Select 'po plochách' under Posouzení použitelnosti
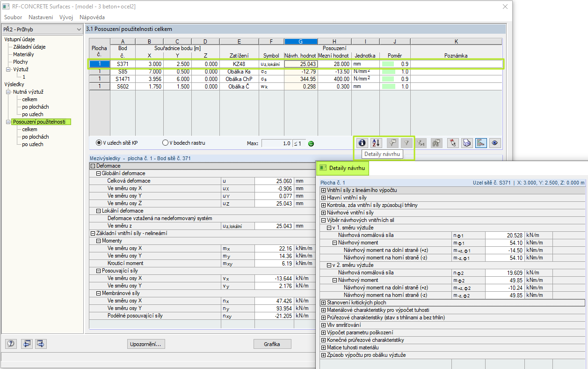The height and width of the screenshot is (369, 588). pyautogui.click(x=36, y=137)
